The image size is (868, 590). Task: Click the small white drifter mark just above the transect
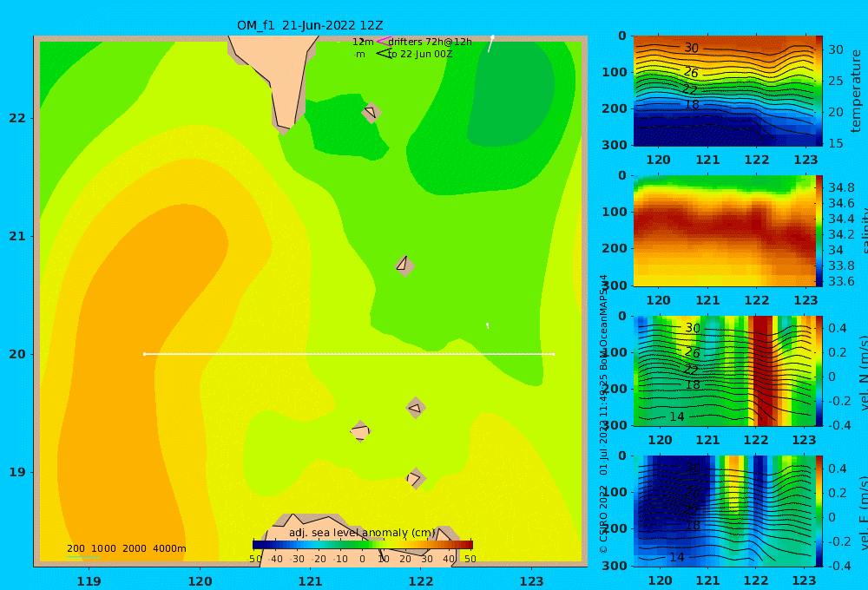point(487,325)
